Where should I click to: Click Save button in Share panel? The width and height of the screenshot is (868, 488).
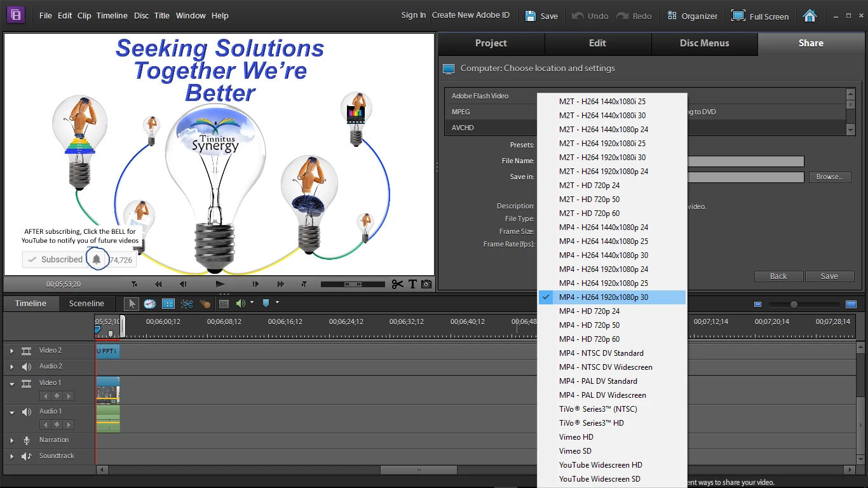pos(829,276)
